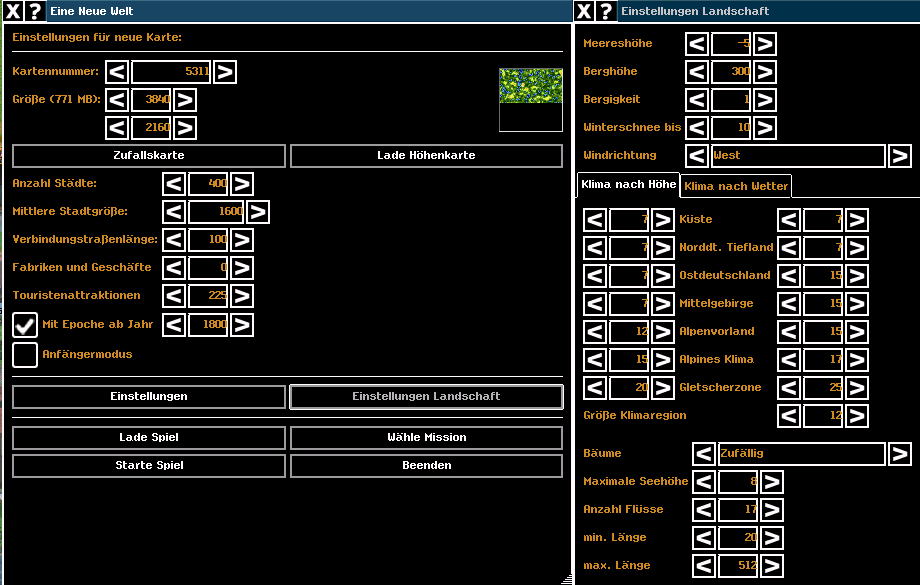Open help for Einstellungen Landschaft window

point(608,11)
